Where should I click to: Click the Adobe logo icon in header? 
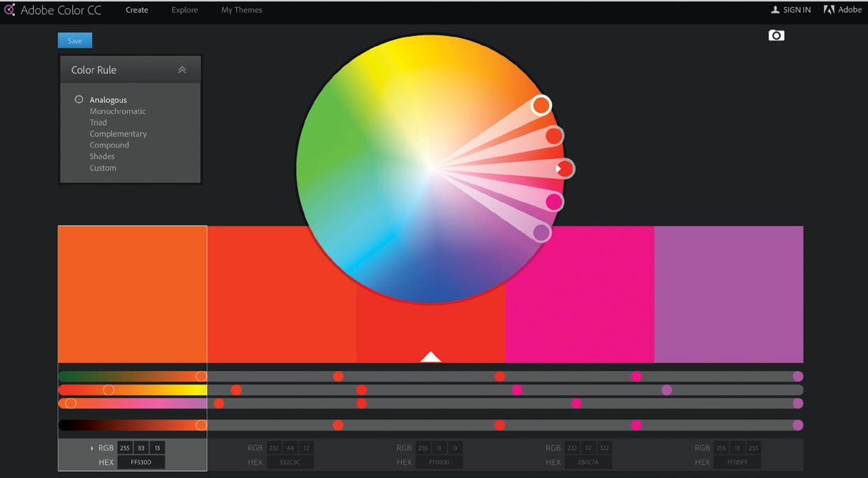click(828, 10)
